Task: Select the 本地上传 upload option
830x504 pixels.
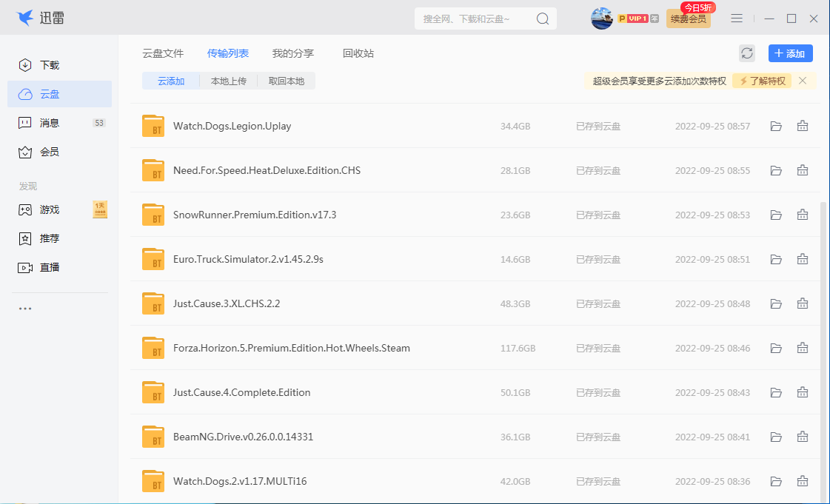Action: 230,80
